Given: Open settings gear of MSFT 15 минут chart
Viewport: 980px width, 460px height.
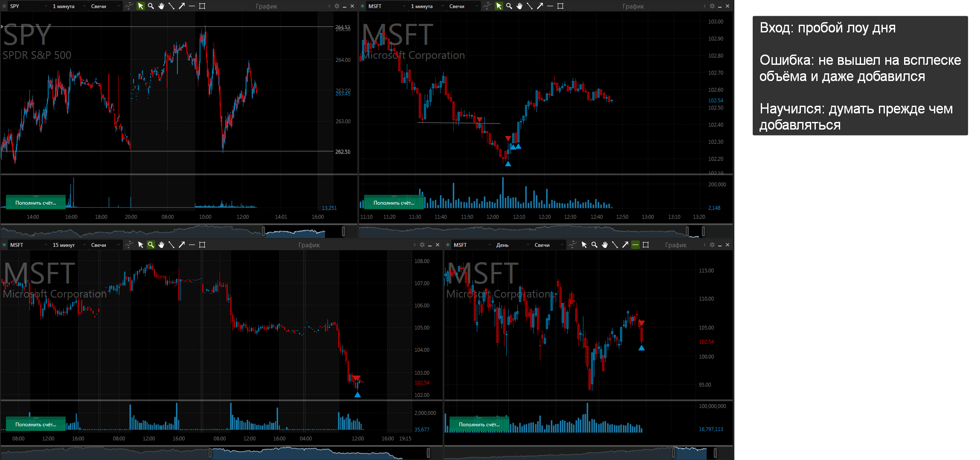Looking at the screenshot, I should coord(422,245).
